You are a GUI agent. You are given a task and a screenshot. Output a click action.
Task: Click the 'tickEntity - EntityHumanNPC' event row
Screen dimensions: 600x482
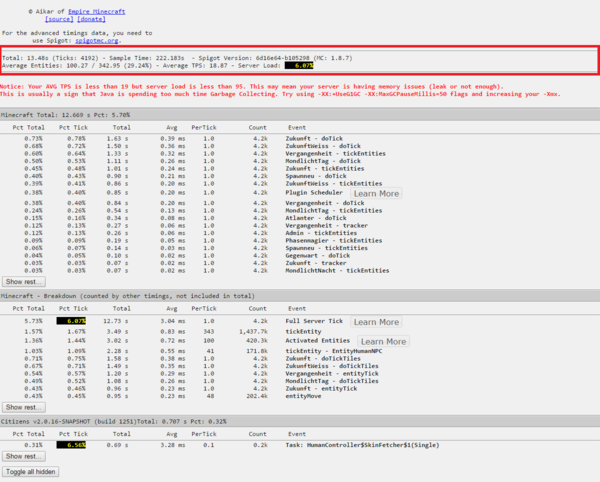point(300,351)
